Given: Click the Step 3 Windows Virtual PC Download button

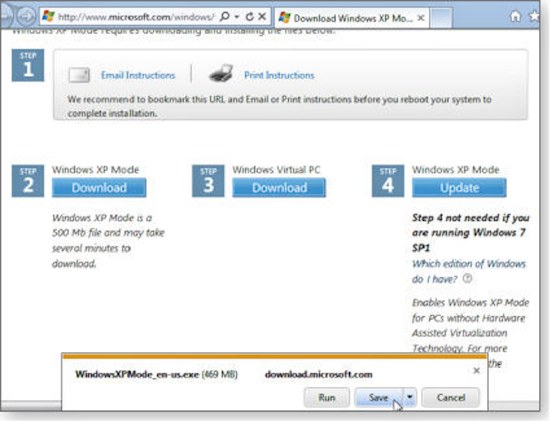Looking at the screenshot, I should point(279,187).
